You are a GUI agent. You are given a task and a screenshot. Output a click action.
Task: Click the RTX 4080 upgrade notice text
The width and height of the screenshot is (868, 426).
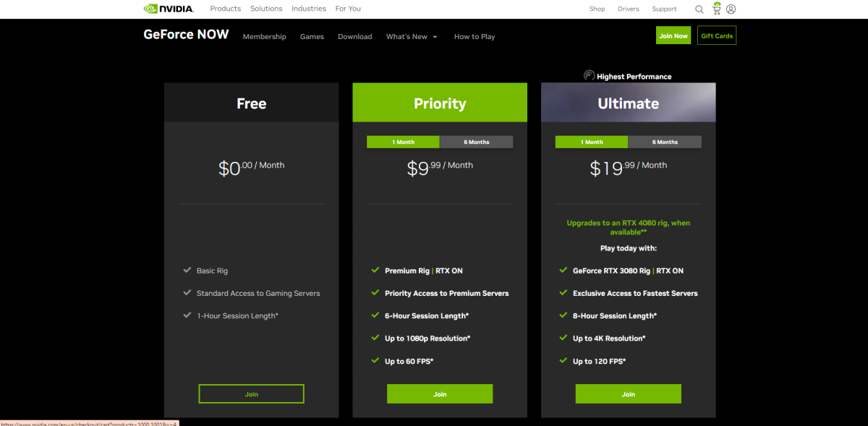coord(628,227)
